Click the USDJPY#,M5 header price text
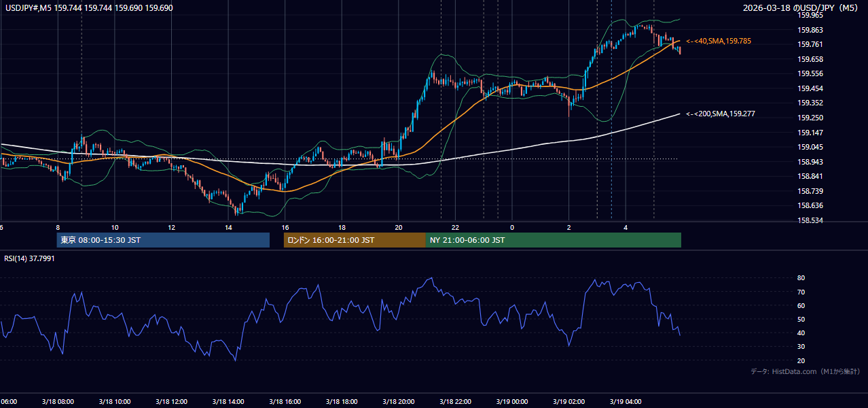868x408 pixels. [89, 8]
